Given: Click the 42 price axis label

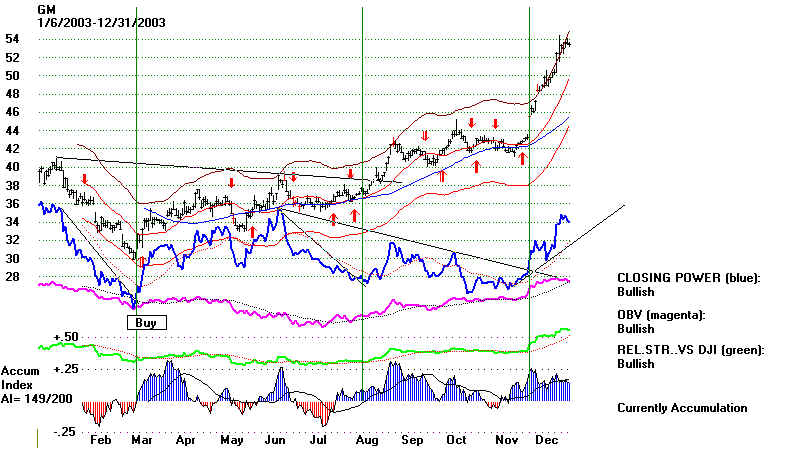Looking at the screenshot, I should click(x=12, y=148).
